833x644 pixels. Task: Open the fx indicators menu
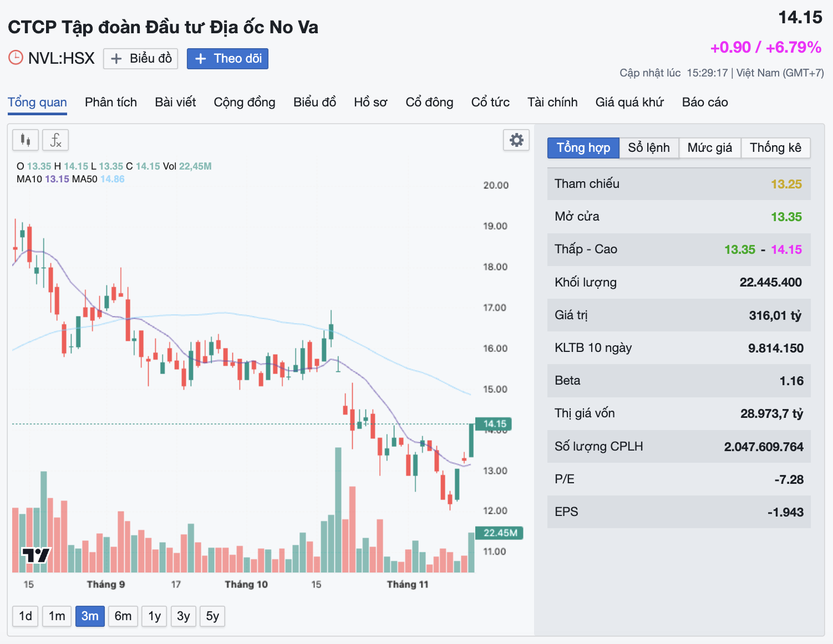point(55,140)
